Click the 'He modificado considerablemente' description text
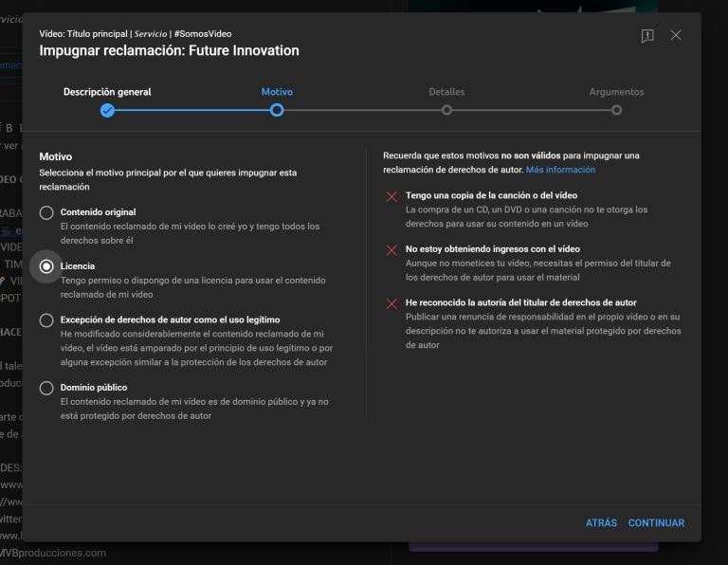 (196, 348)
